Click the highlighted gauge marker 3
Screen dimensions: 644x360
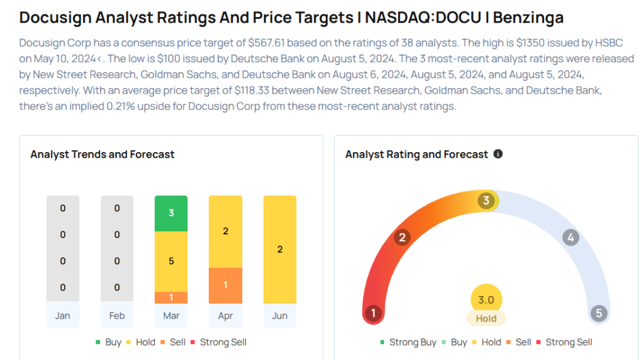(486, 201)
